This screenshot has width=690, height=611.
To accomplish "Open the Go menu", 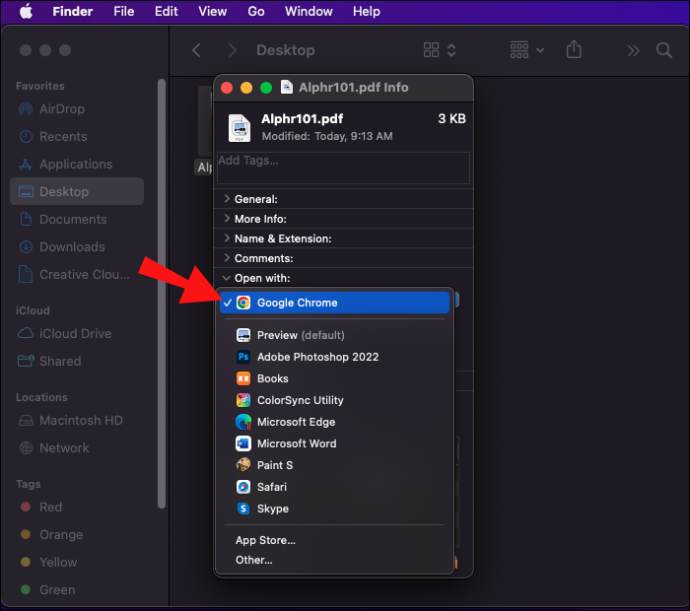I will 256,11.
